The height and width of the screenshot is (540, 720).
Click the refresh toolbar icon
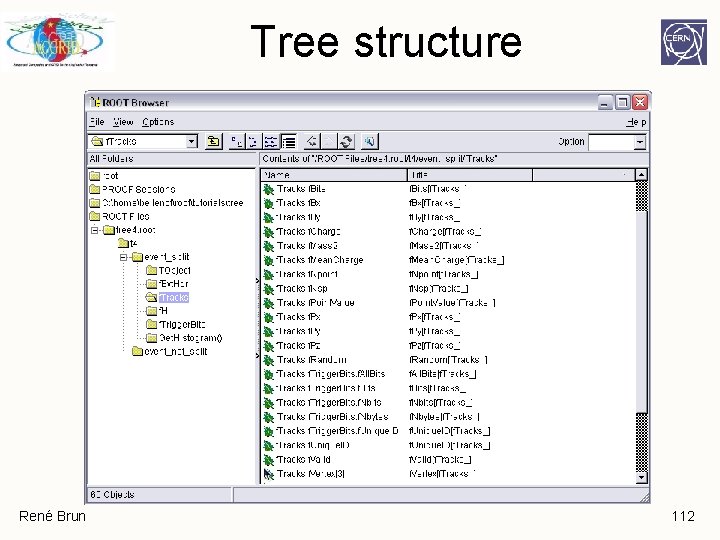coord(346,141)
